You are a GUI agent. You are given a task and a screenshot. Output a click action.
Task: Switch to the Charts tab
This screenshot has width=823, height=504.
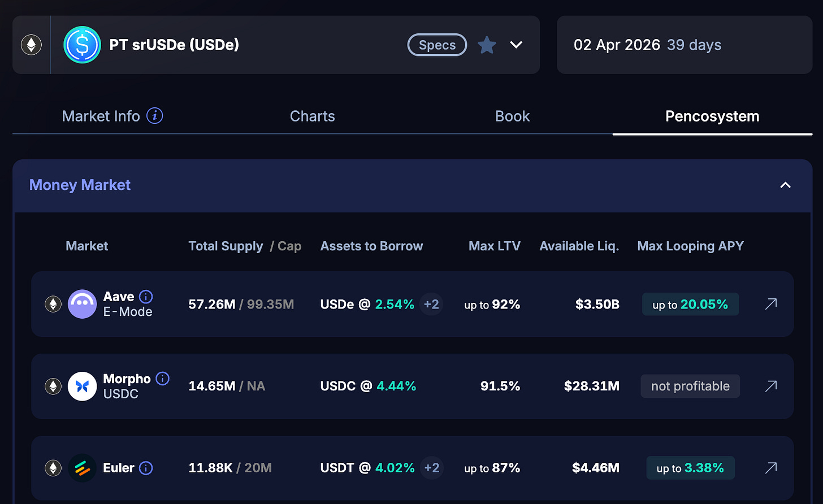pos(312,116)
